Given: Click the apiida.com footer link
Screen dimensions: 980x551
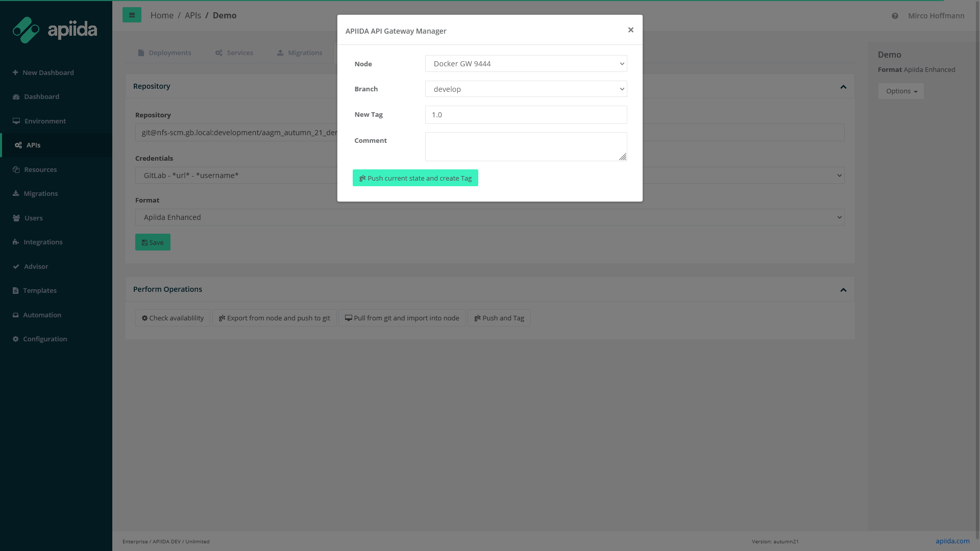Looking at the screenshot, I should pos(952,541).
